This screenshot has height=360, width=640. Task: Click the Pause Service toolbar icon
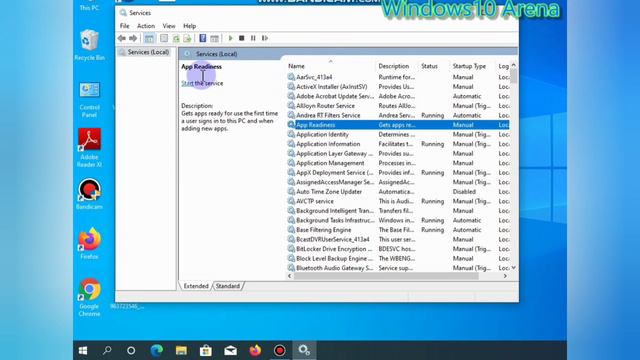pos(253,38)
